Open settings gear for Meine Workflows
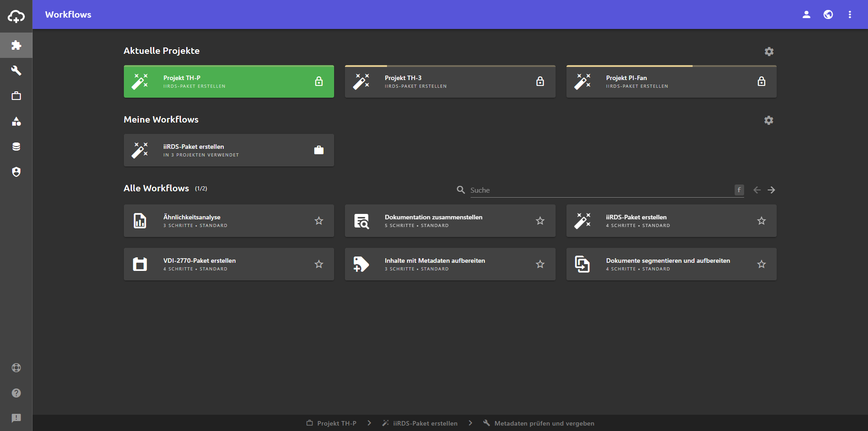 [x=769, y=120]
